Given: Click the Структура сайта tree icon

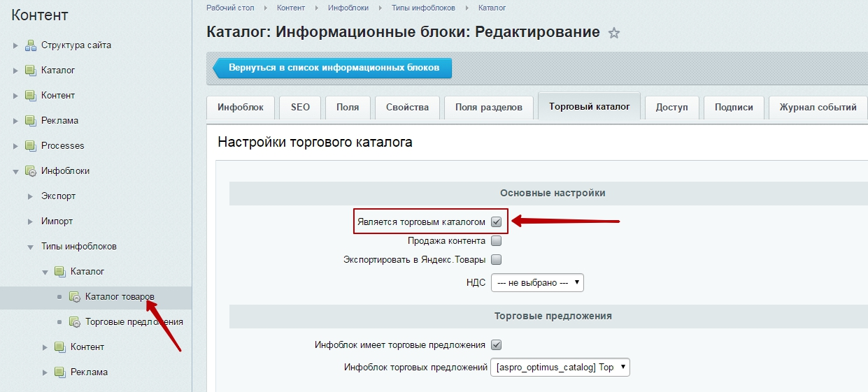Looking at the screenshot, I should [x=30, y=45].
